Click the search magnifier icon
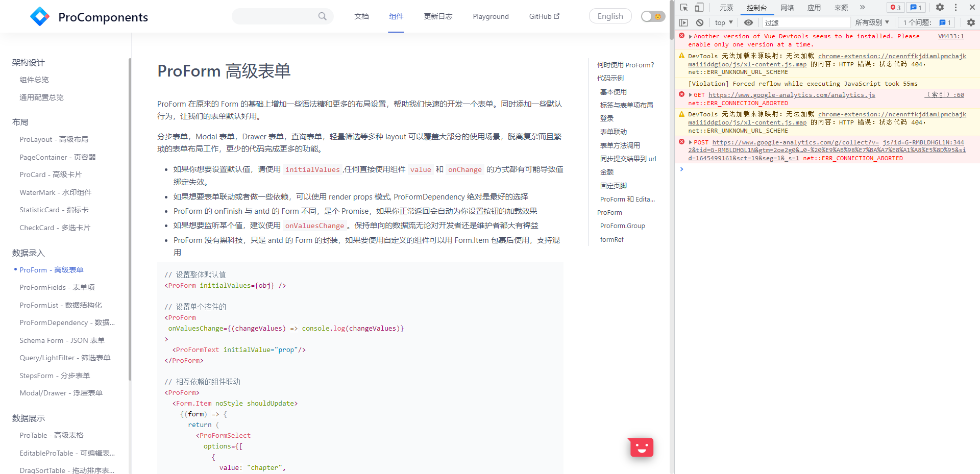Screen dimensions: 980x474 click(x=322, y=16)
